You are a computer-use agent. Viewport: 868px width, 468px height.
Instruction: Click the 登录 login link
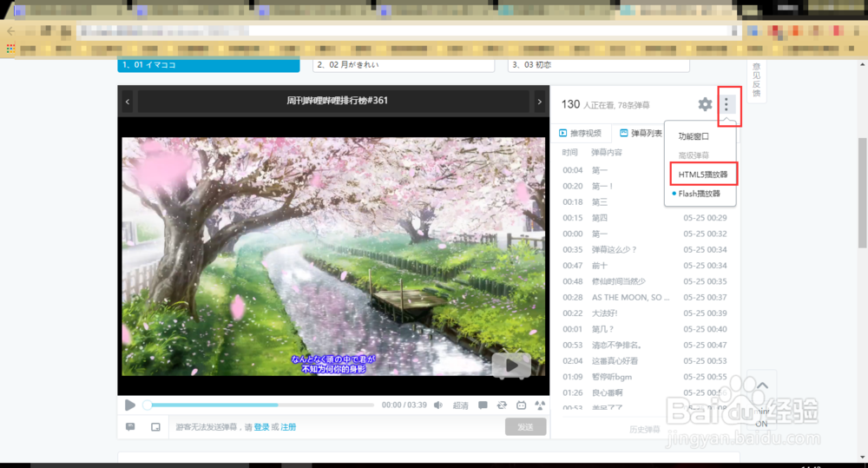click(261, 427)
